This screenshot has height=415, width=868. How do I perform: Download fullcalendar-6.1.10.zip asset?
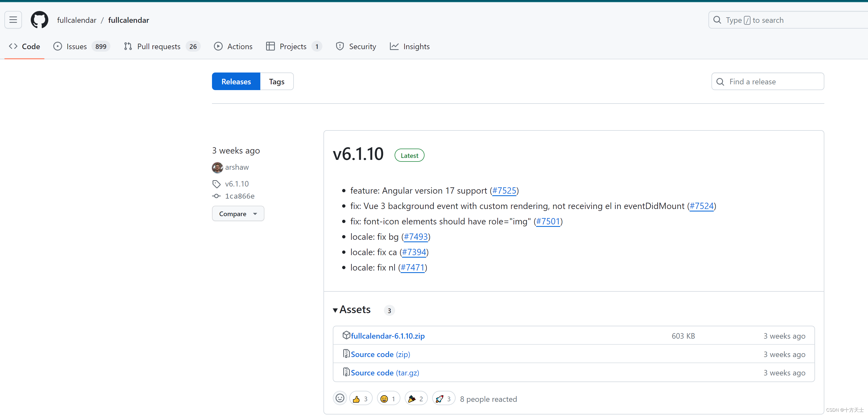(387, 336)
